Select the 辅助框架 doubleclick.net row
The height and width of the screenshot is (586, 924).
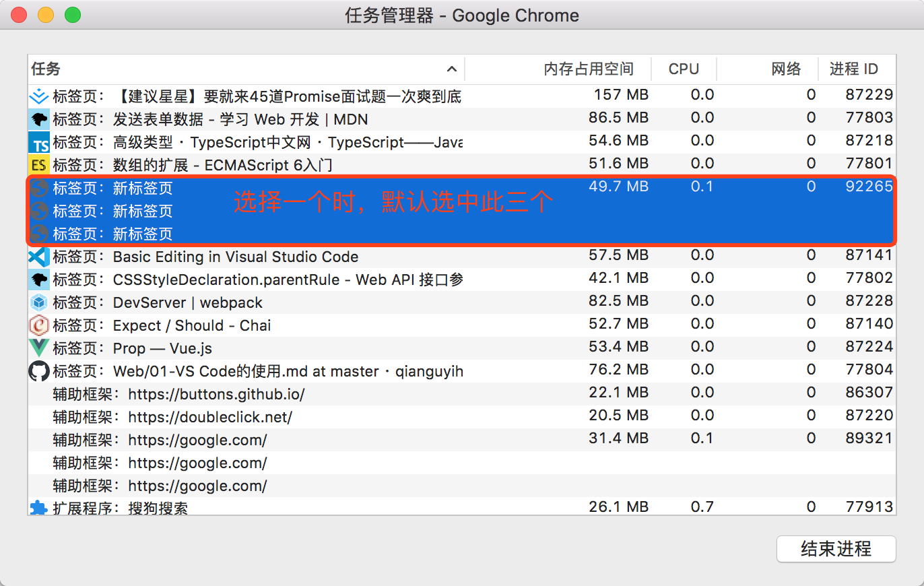462,417
